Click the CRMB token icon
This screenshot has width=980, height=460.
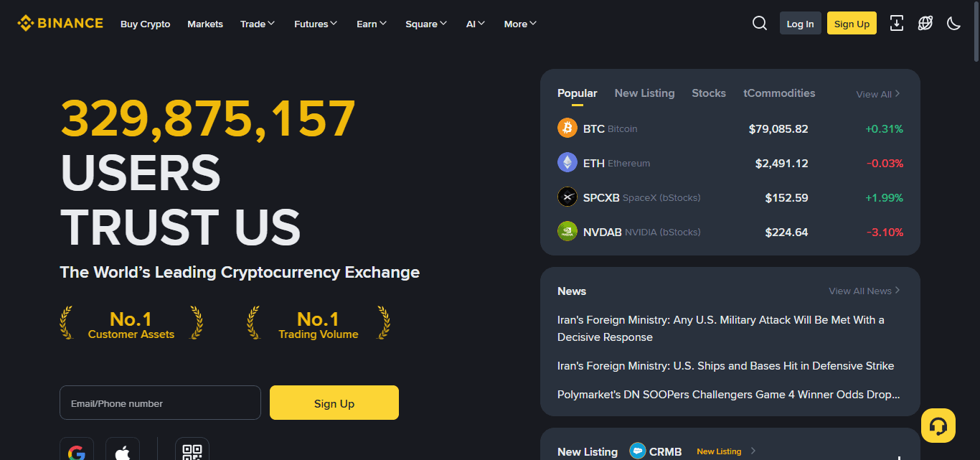tap(638, 451)
